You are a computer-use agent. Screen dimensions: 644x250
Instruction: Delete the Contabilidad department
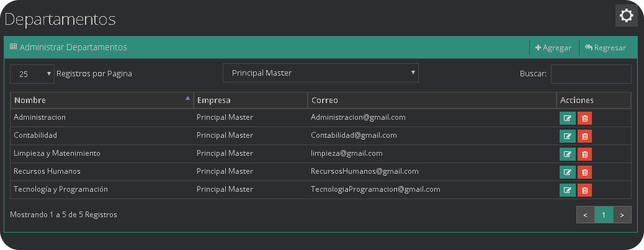584,136
